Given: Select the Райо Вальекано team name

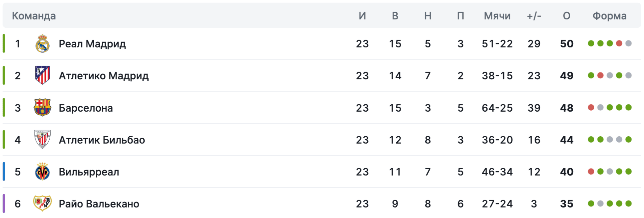Looking at the screenshot, I should pos(99,204).
